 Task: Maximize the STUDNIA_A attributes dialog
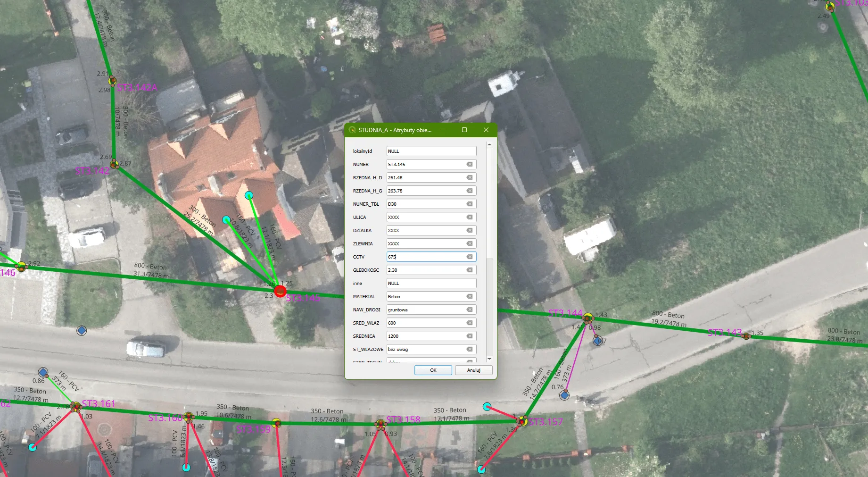(x=464, y=130)
